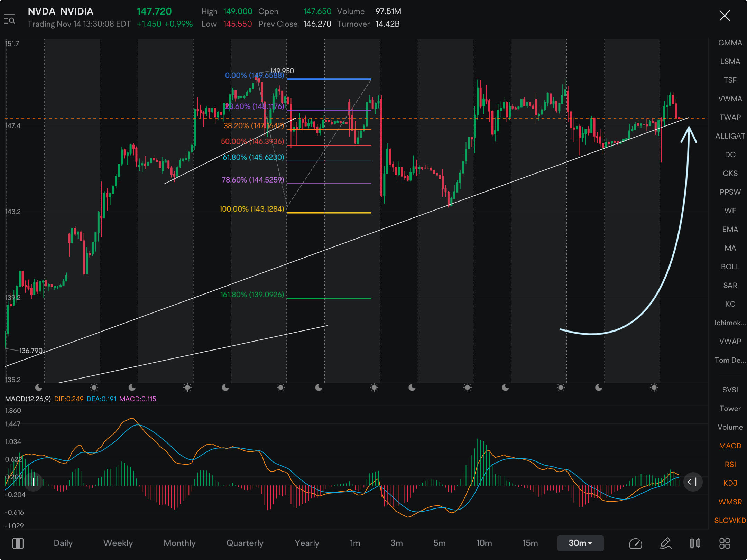Viewport: 747px width, 560px height.
Task: Enable the Volume sub-indicator
Action: point(730,427)
